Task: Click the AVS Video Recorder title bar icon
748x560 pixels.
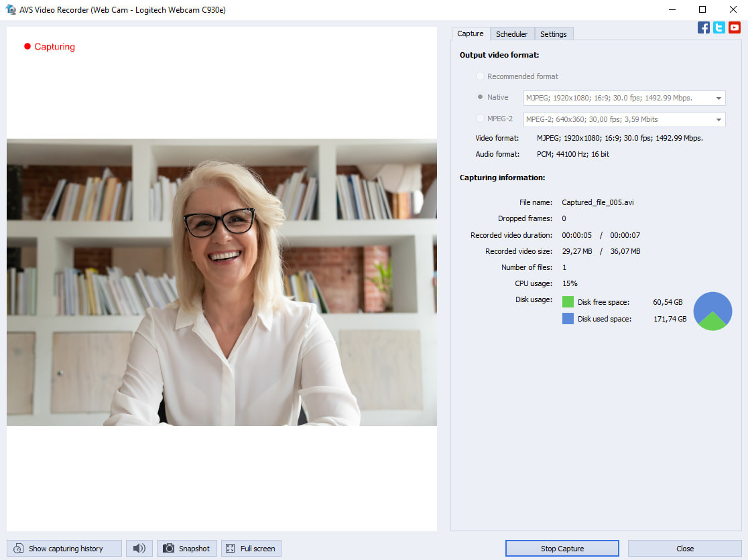Action: click(11, 9)
